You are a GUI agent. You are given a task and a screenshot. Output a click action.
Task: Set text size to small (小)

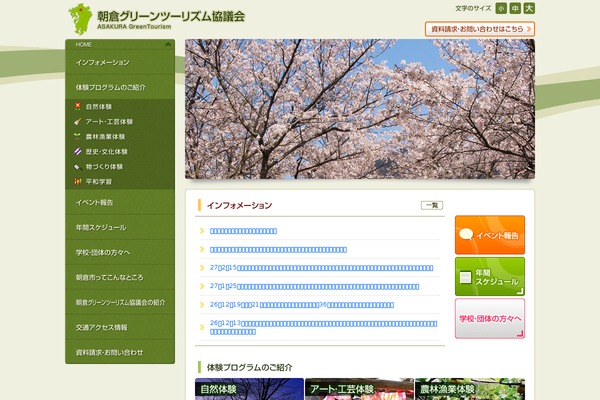501,8
